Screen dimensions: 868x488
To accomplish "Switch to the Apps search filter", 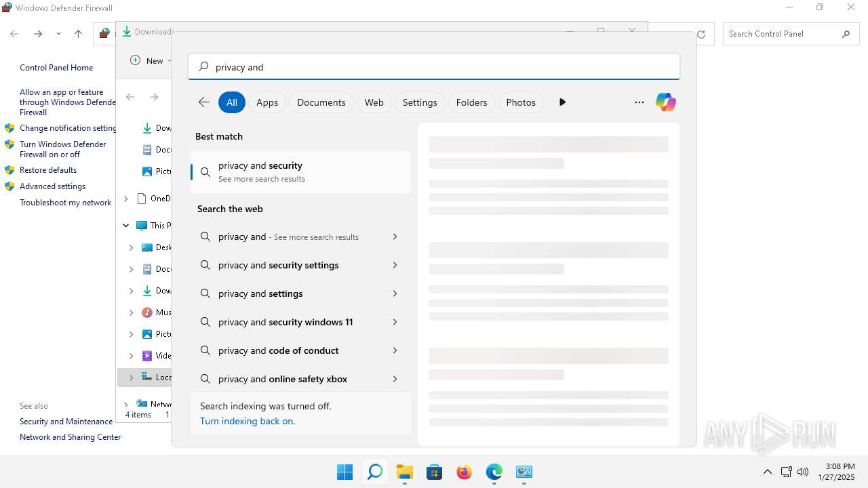I will (267, 102).
